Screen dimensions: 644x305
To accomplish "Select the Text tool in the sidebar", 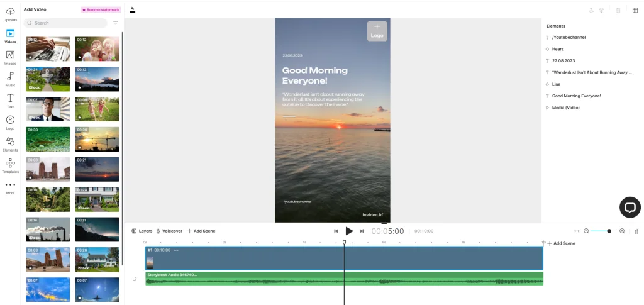I will coord(10,101).
